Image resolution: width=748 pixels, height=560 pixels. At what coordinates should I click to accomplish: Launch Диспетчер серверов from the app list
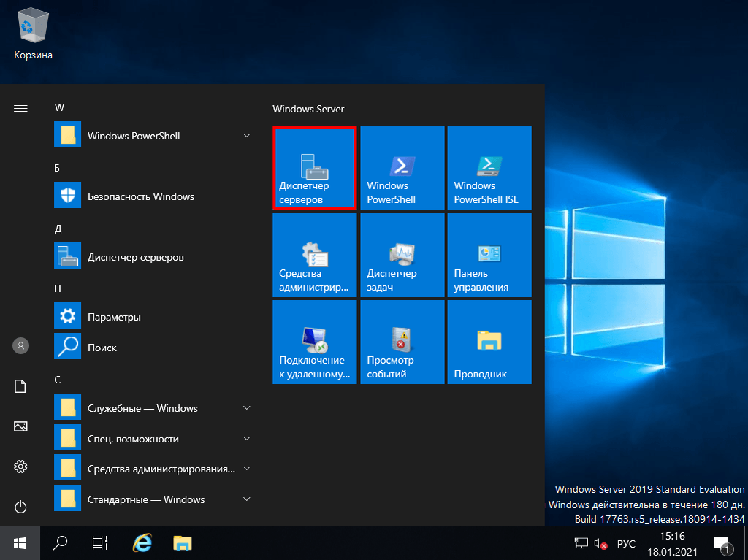(153, 256)
